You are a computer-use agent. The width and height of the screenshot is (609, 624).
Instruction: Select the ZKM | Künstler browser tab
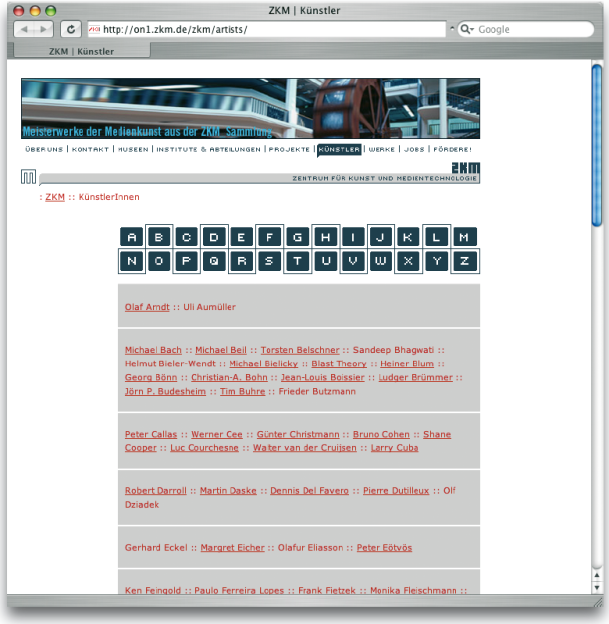tap(82, 51)
